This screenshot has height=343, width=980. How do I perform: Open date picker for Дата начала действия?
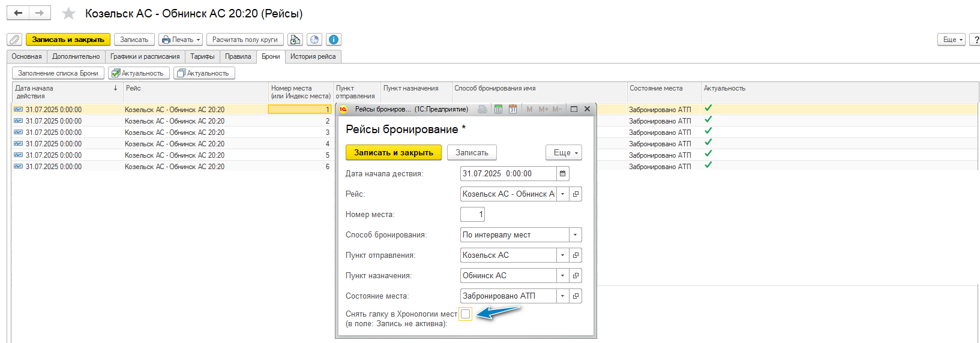point(562,174)
